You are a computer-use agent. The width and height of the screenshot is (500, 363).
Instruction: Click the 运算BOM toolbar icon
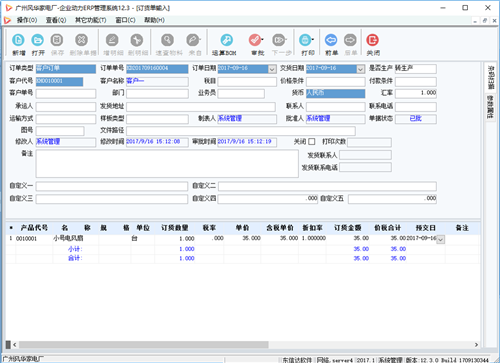(x=226, y=40)
